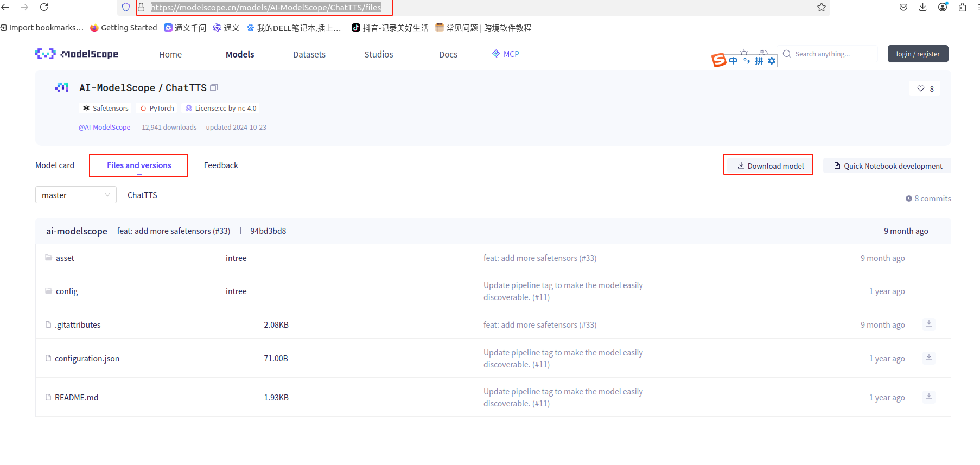Open the Firefox account icon
The image size is (980, 465).
coord(943,7)
